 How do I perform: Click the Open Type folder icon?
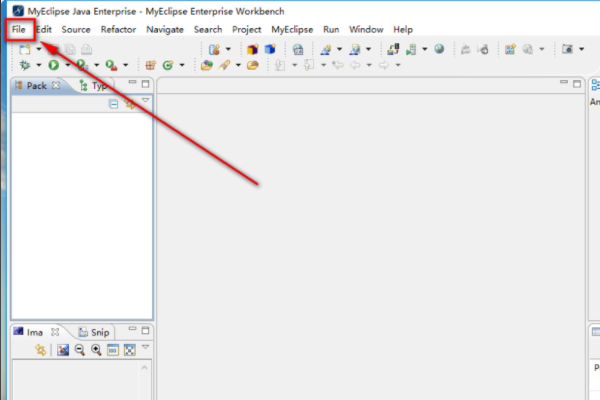tap(207, 65)
